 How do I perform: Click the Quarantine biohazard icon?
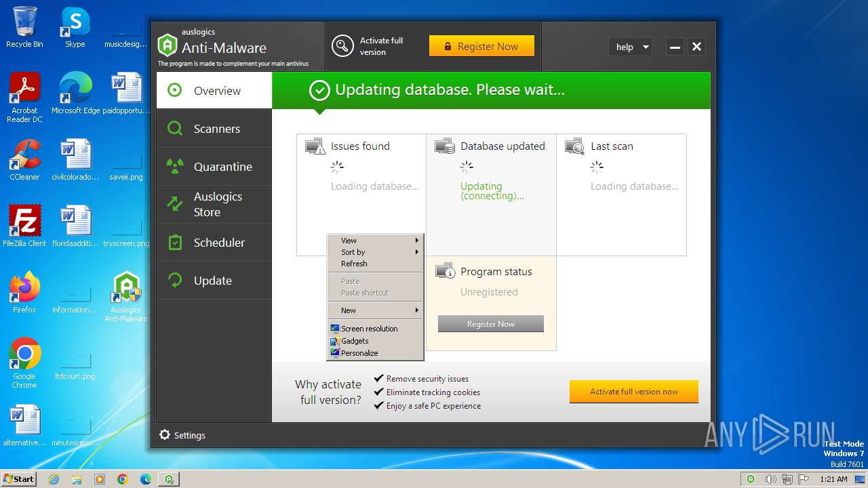175,166
